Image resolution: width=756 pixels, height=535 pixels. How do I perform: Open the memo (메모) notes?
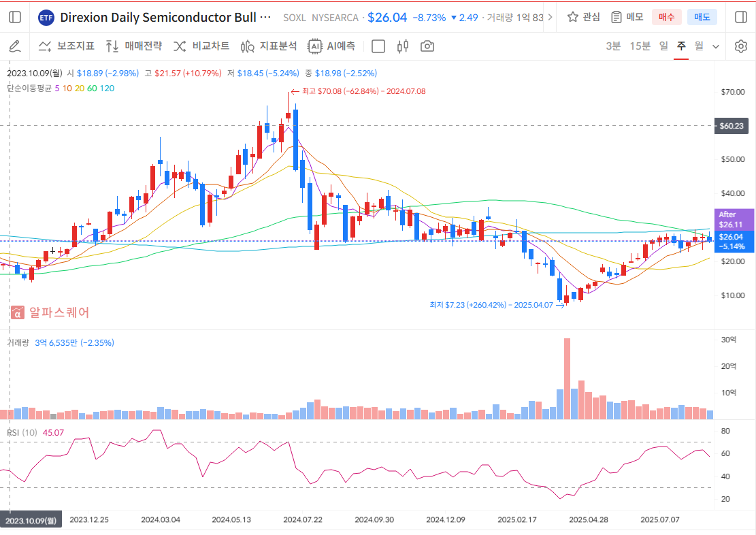pyautogui.click(x=627, y=18)
